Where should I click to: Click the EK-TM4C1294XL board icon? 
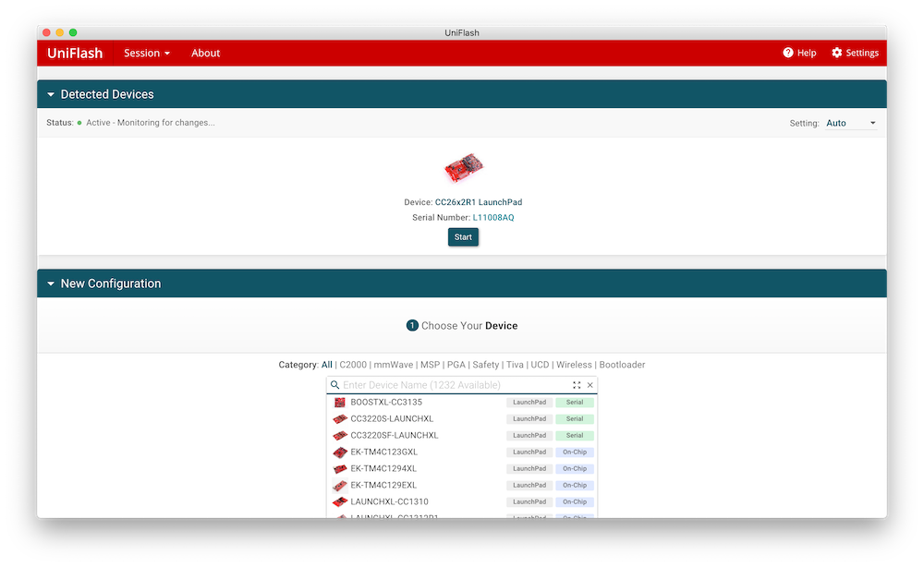coord(339,469)
